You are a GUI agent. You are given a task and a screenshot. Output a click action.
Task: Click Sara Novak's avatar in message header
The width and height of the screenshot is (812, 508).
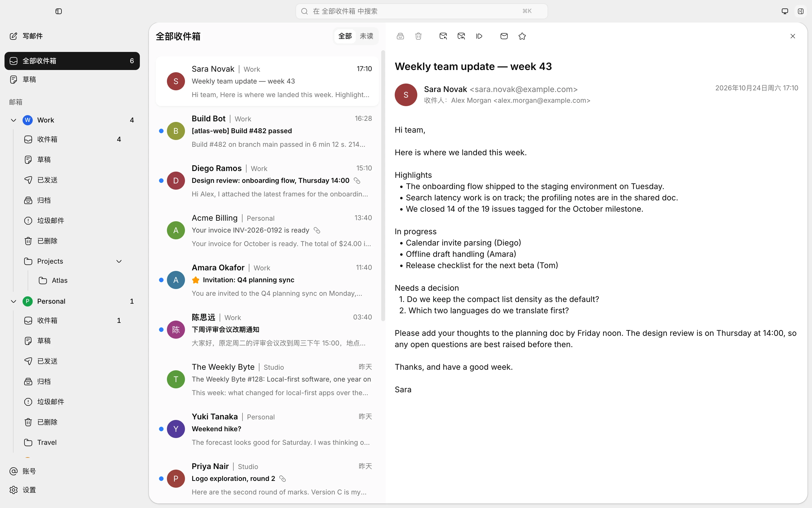click(406, 95)
